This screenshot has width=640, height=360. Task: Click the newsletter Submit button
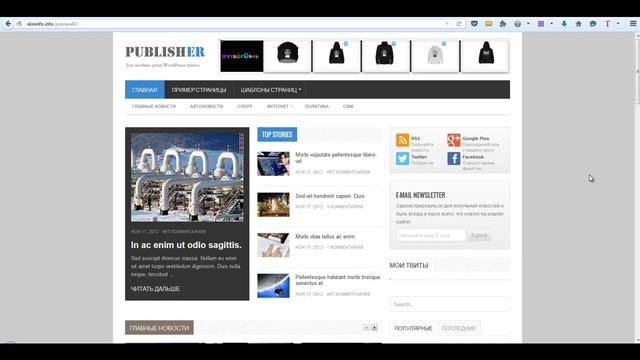479,236
